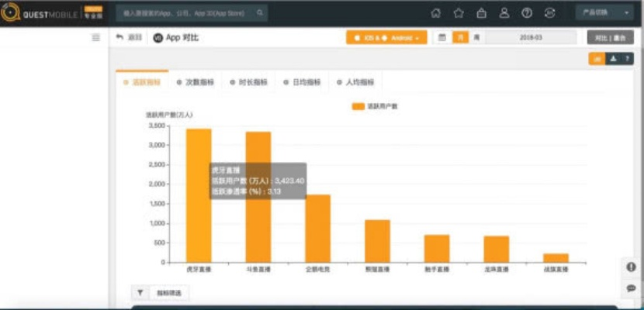Viewport: 644px width, 310px height.
Task: Open the iOS & Android platform dropdown
Action: pyautogui.click(x=386, y=37)
